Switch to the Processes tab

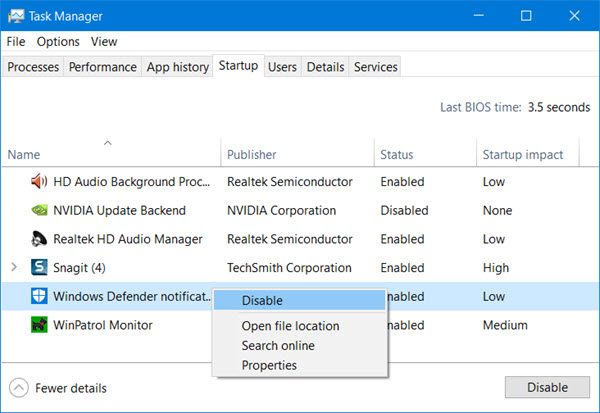click(x=33, y=67)
